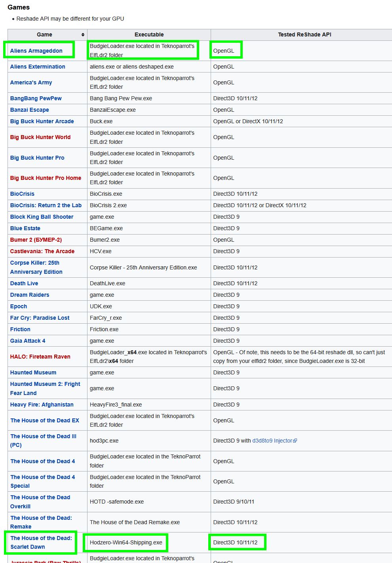Click the UDK.exe cell
392x563 pixels.
click(149, 306)
